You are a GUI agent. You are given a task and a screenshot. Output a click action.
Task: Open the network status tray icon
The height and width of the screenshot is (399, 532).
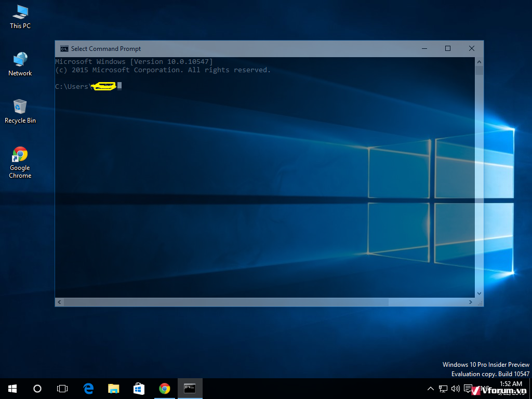pos(443,389)
